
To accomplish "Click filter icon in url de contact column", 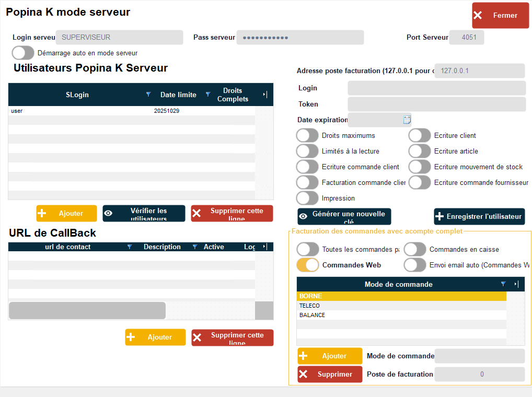I will click(x=130, y=247).
